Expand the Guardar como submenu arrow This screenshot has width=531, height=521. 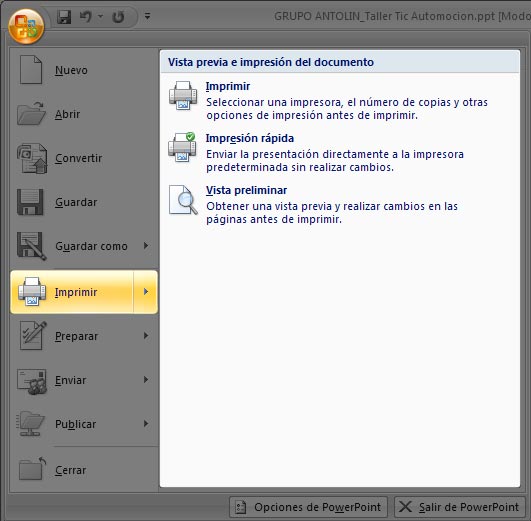pyautogui.click(x=146, y=246)
